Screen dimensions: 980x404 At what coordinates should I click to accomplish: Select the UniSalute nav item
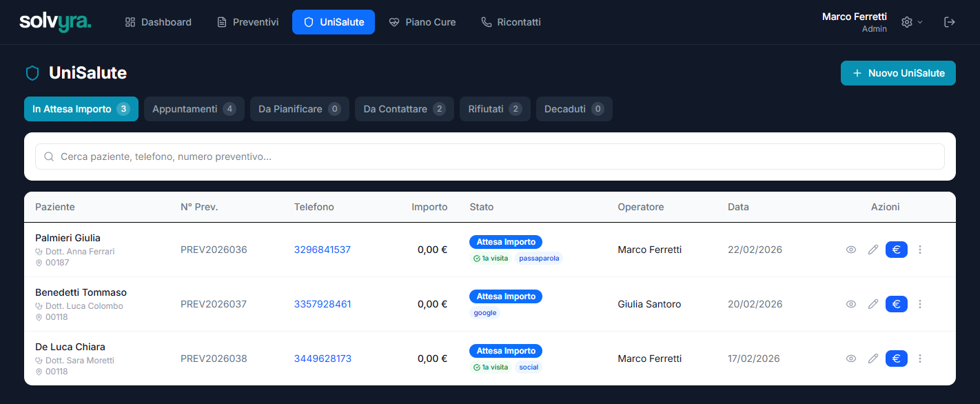click(x=334, y=22)
